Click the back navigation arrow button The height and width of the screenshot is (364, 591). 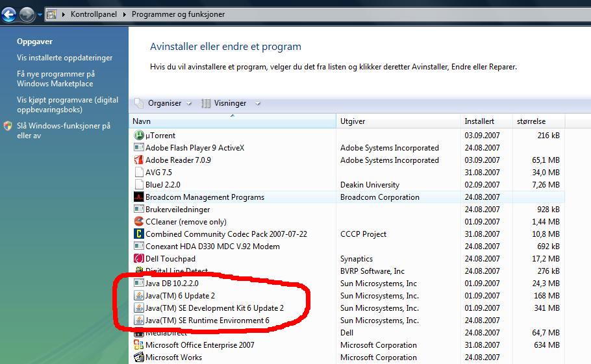coord(9,15)
